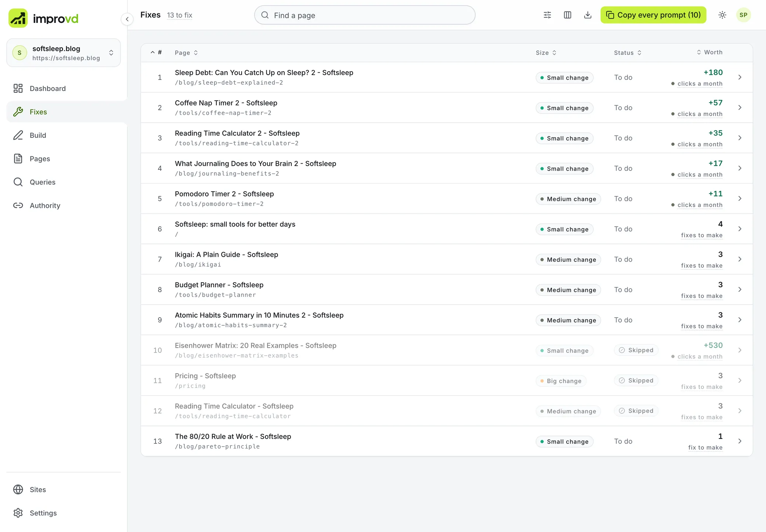Screen dimensions: 766x532
Task: Click the search magnifier icon in Find a page
Action: coord(265,15)
